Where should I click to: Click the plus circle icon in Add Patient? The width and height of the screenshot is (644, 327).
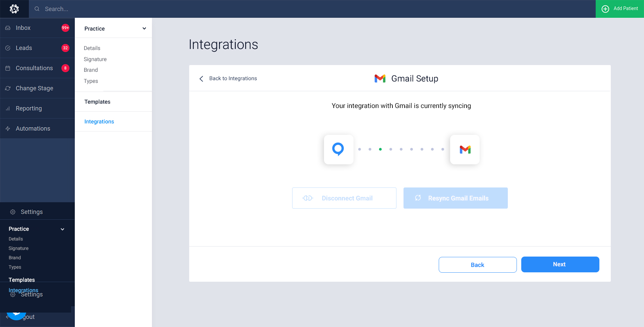point(605,9)
